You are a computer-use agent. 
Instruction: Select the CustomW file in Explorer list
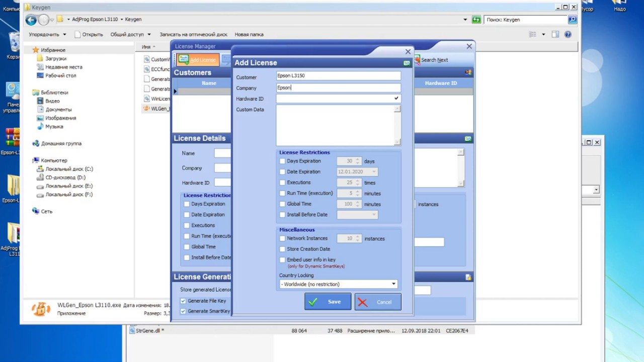tap(157, 59)
